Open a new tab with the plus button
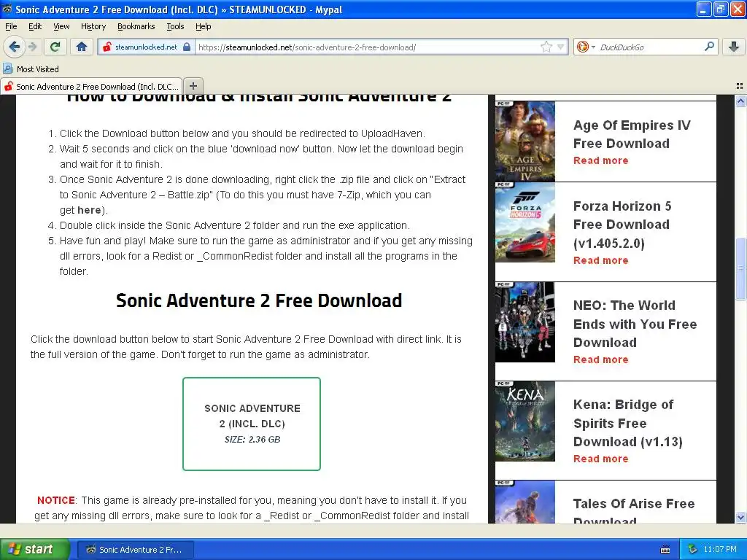 [x=193, y=86]
